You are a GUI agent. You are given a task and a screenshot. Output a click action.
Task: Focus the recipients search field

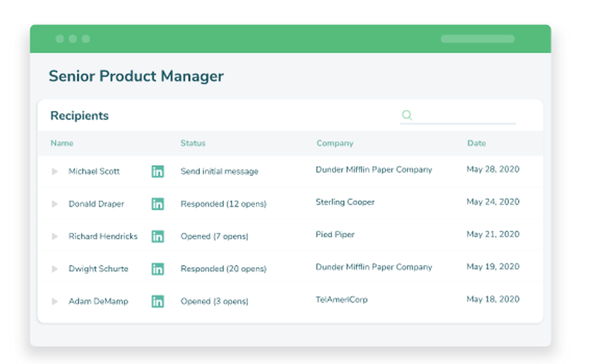[458, 116]
